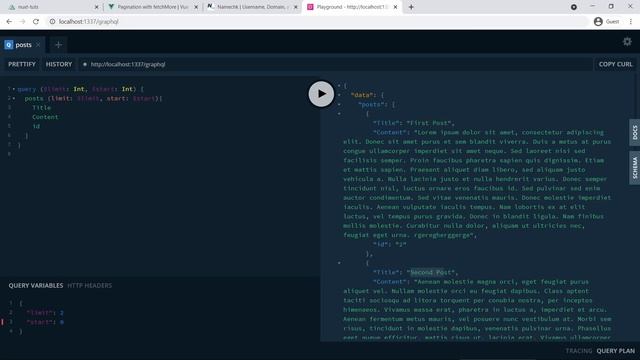The height and width of the screenshot is (360, 640).
Task: Collapse the First Post object
Action: click(x=339, y=113)
